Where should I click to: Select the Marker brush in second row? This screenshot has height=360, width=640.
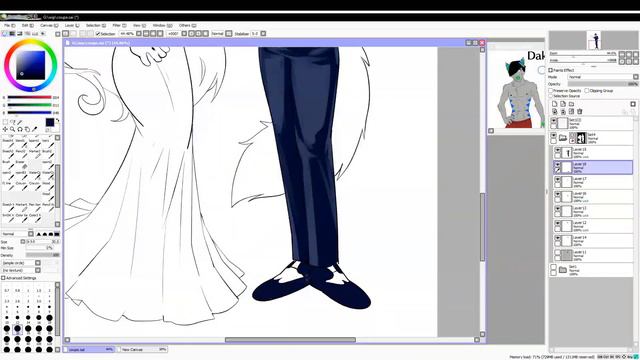pos(35,153)
